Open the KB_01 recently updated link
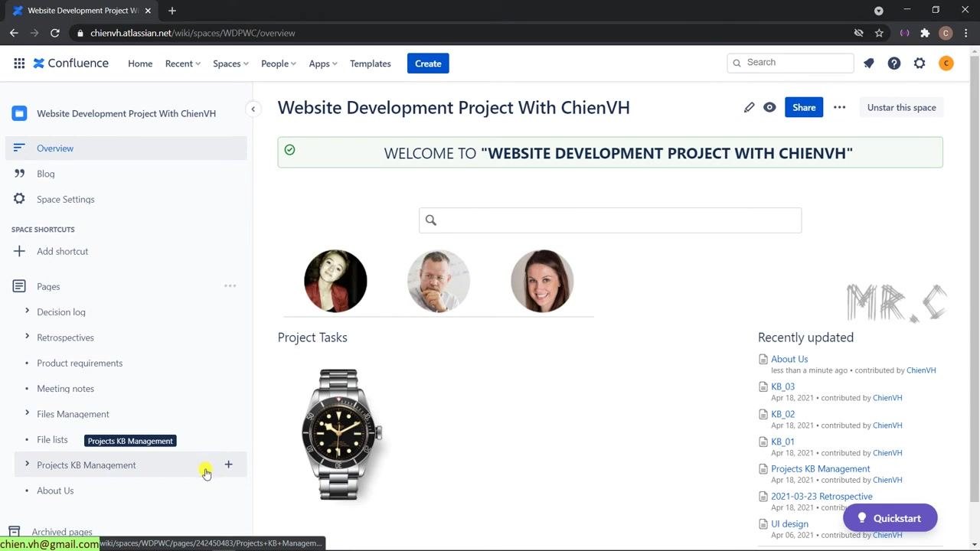 pos(782,442)
